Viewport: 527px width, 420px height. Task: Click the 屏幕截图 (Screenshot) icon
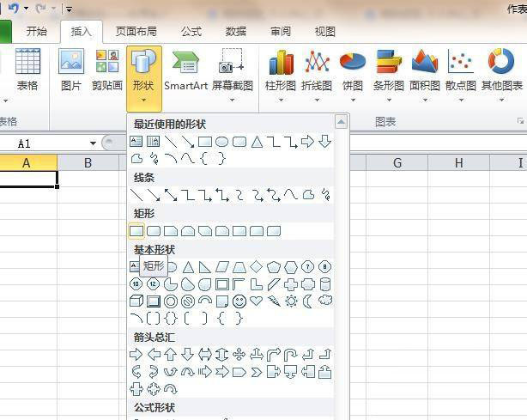point(233,70)
